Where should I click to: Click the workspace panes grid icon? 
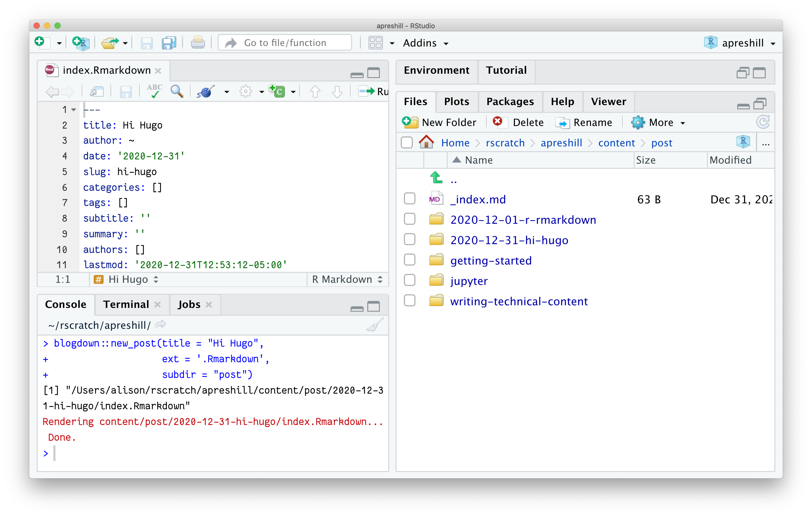pyautogui.click(x=375, y=43)
